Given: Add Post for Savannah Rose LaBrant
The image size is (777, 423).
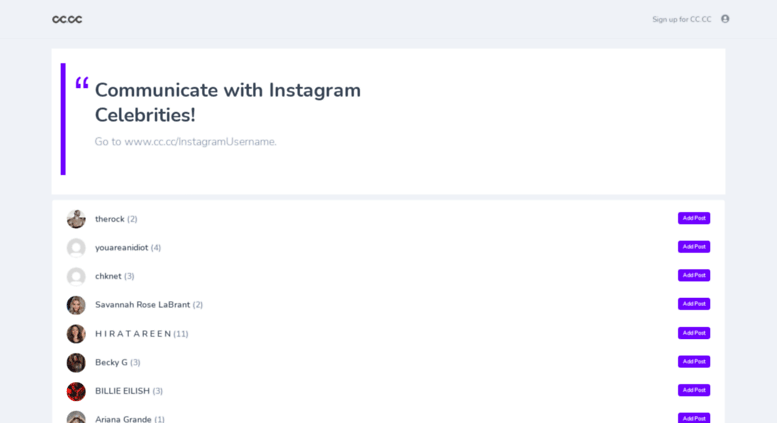Looking at the screenshot, I should point(694,304).
